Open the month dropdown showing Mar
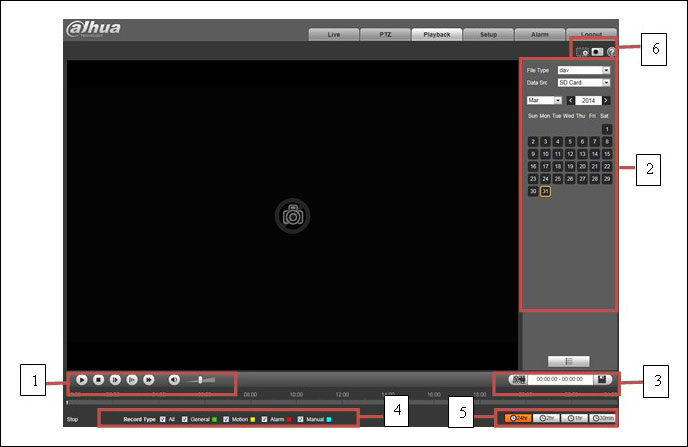Screen dimensions: 688x447 pos(544,100)
